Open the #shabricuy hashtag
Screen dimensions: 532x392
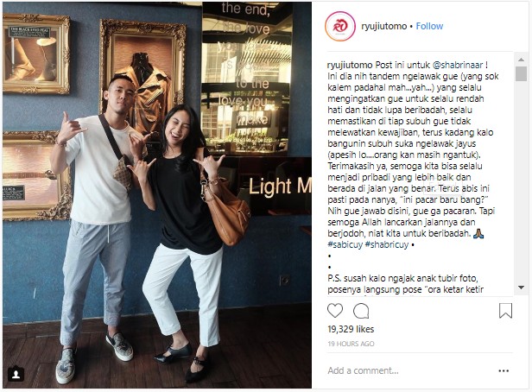[x=387, y=244]
